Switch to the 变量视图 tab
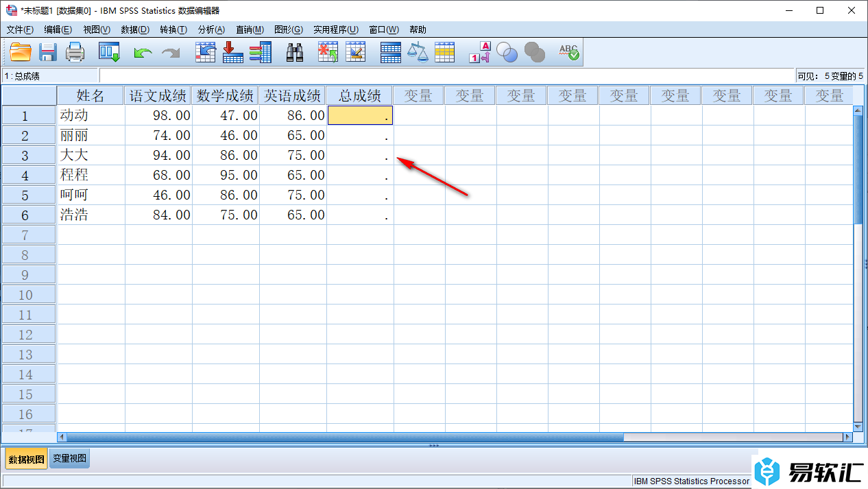Image resolution: width=868 pixels, height=489 pixels. (x=70, y=458)
